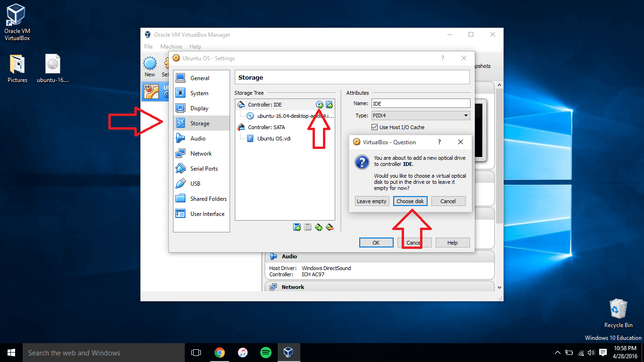Open User Interface settings category
644x362 pixels.
point(201,214)
